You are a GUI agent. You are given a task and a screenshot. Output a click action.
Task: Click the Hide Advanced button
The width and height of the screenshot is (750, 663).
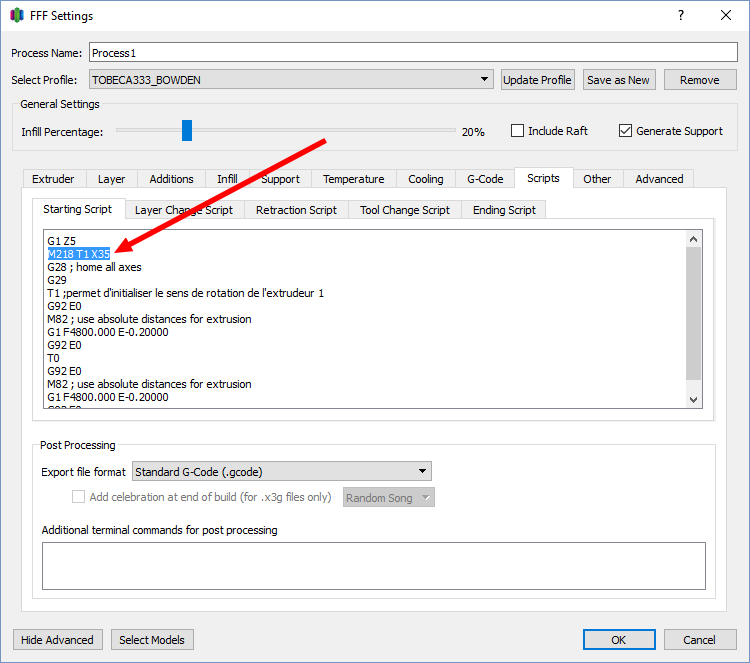(57, 640)
